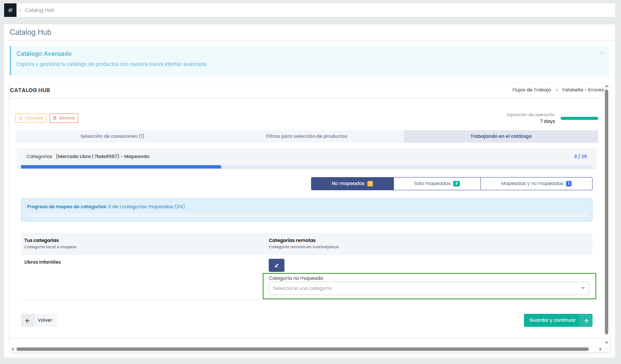This screenshot has height=364, width=621.
Task: Click the scroll down arrow on vertical scrollbar
Action: [606, 343]
